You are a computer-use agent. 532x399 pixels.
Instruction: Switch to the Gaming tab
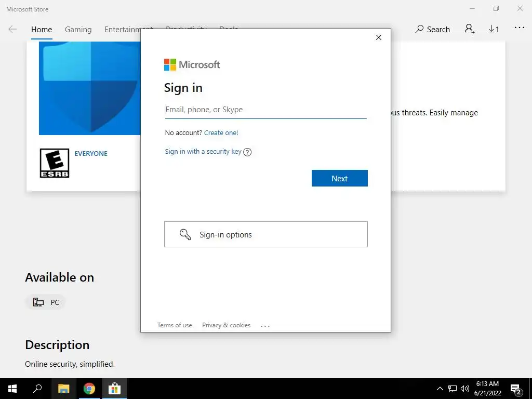tap(78, 30)
